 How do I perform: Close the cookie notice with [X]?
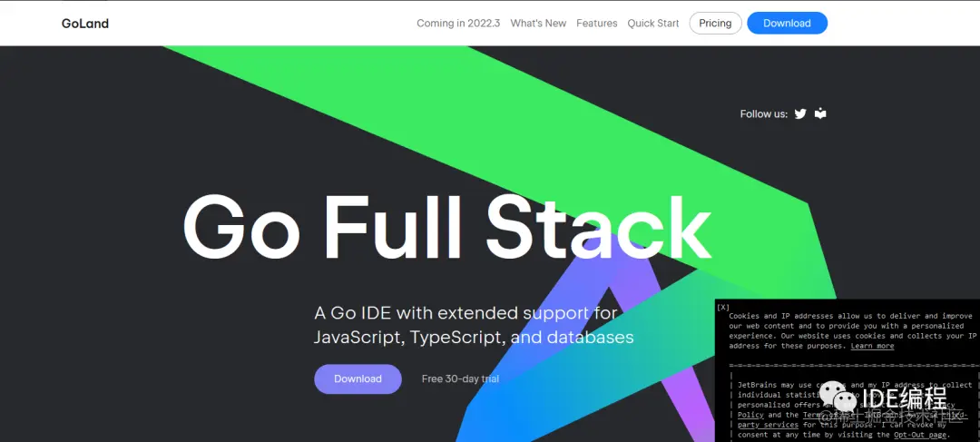click(723, 307)
